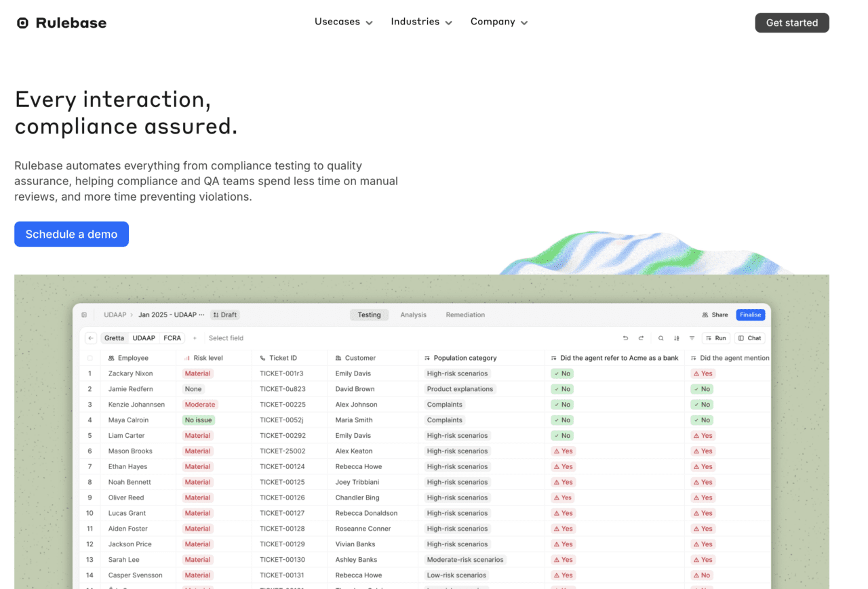Viewport: 868px width, 589px height.
Task: Click the back arrow beside the Gretta tab
Action: 90,338
